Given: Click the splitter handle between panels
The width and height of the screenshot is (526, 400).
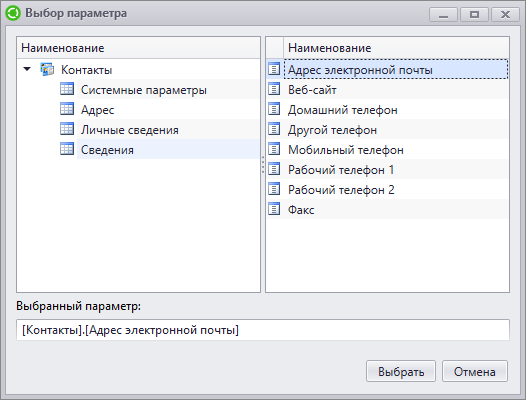Looking at the screenshot, I should tap(263, 164).
